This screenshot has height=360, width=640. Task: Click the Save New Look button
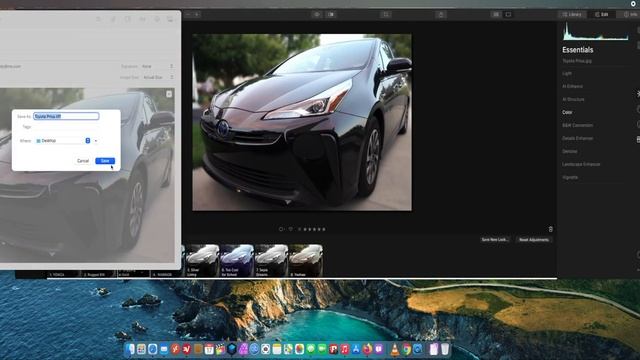click(495, 240)
